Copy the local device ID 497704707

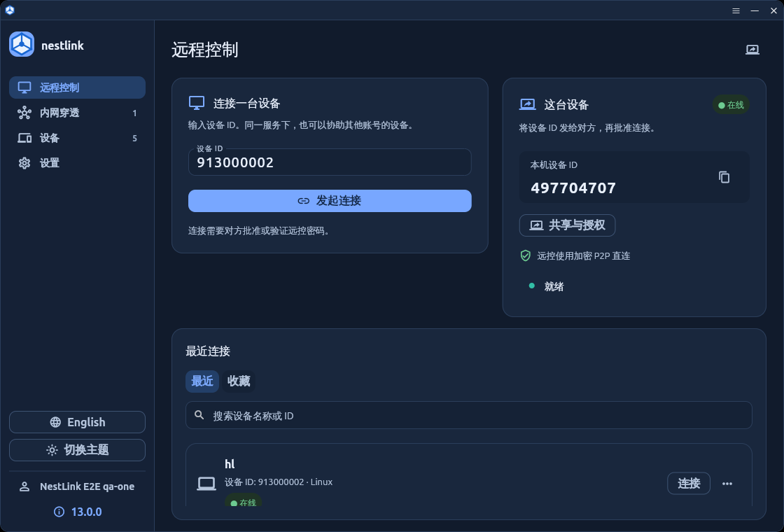pyautogui.click(x=724, y=177)
